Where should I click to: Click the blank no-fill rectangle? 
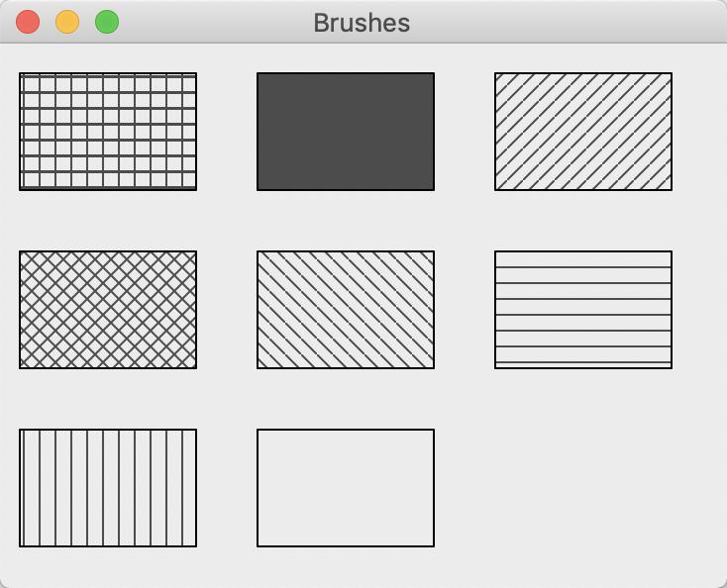[346, 488]
